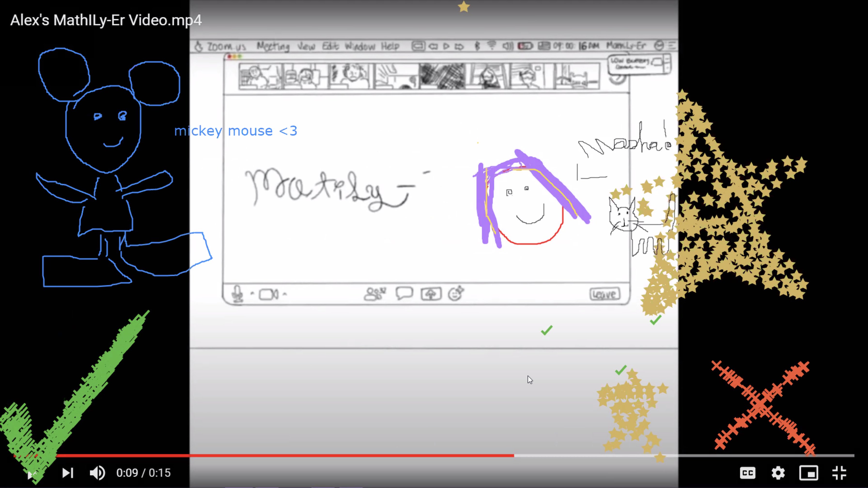Expand the microphone options chevron

[x=252, y=294]
